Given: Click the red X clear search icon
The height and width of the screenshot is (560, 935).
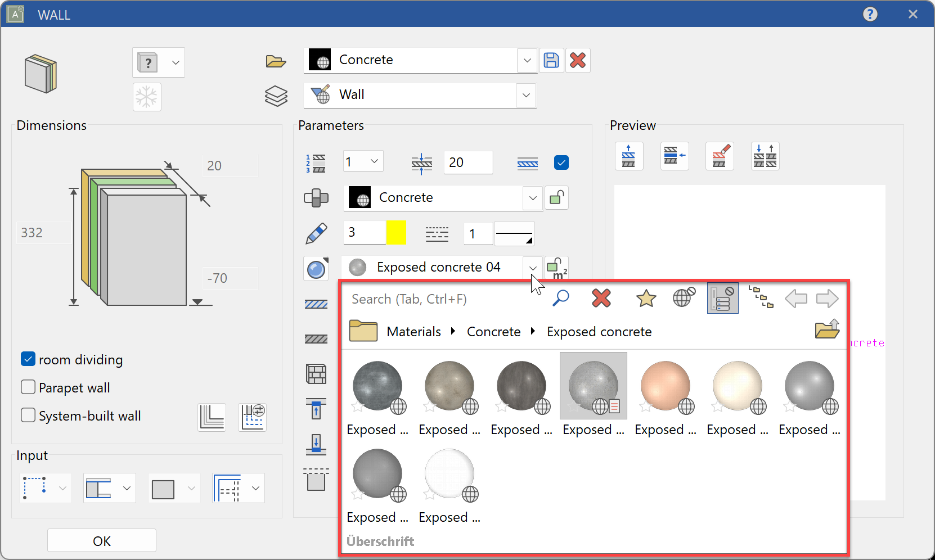Looking at the screenshot, I should click(x=601, y=299).
